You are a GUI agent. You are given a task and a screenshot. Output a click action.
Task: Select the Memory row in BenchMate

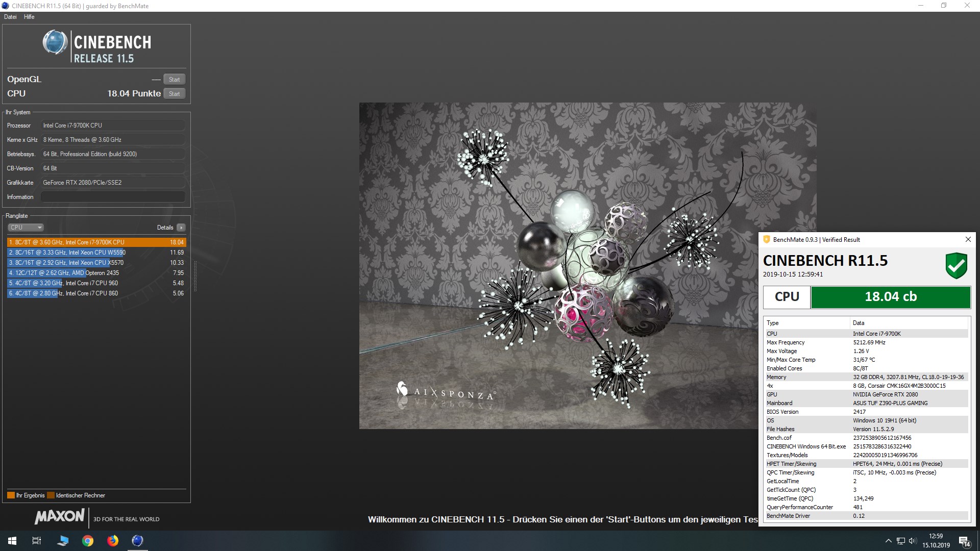click(x=866, y=377)
